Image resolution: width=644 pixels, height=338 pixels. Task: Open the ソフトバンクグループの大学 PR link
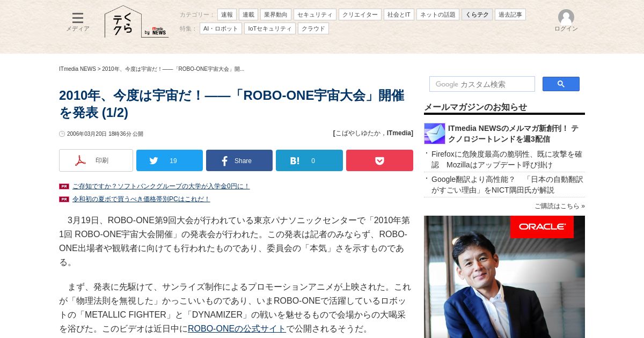(x=161, y=186)
